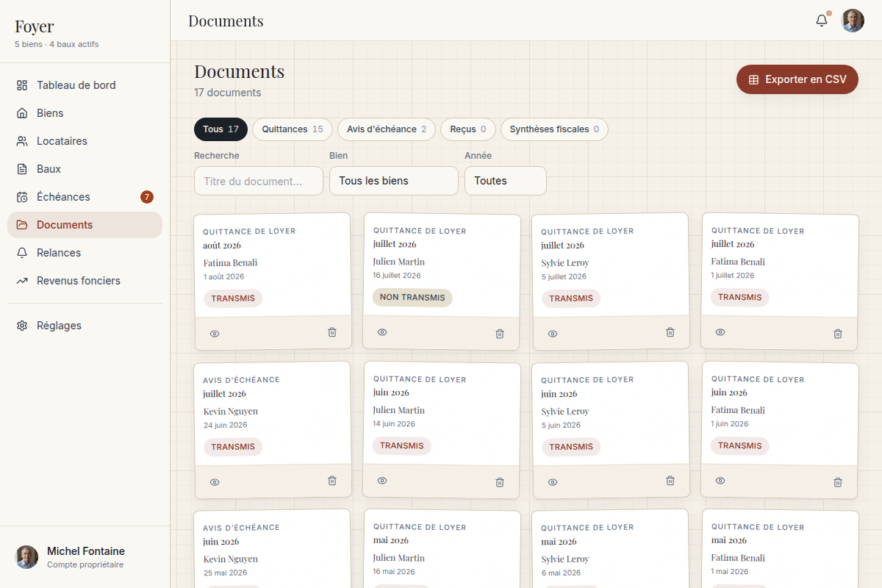Screen dimensions: 882x588
Task: Open Relances in the sidebar
Action: pyautogui.click(x=85, y=253)
